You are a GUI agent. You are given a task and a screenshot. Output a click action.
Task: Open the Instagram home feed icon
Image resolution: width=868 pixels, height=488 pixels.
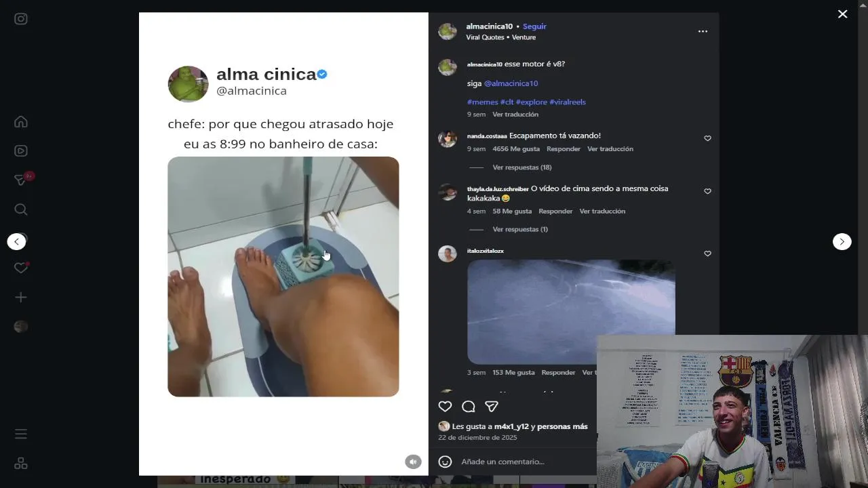(x=21, y=122)
